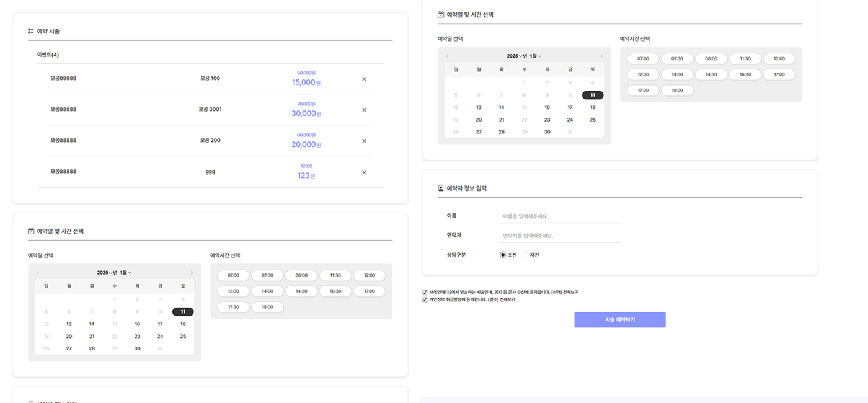This screenshot has height=403, width=868.
Task: Click the 예약 시술 section list icon
Action: pyautogui.click(x=31, y=30)
